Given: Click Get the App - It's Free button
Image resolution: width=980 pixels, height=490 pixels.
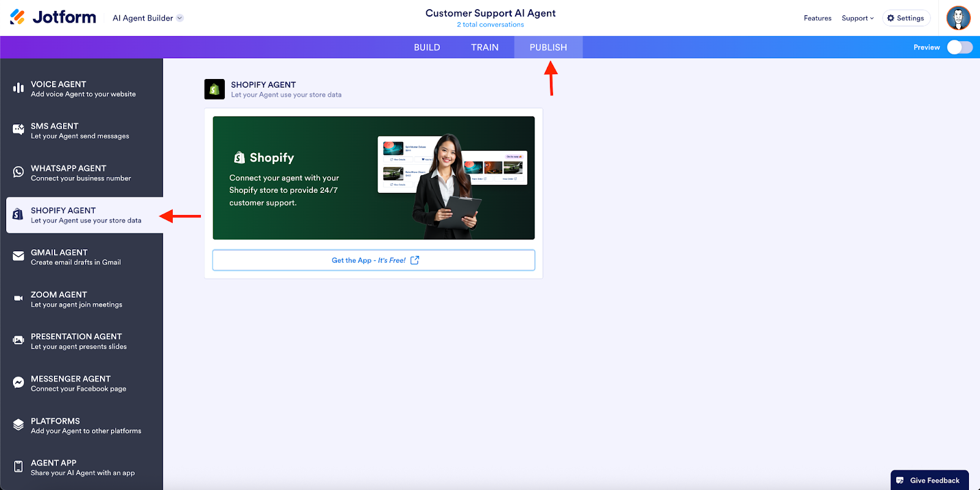Looking at the screenshot, I should pyautogui.click(x=374, y=260).
